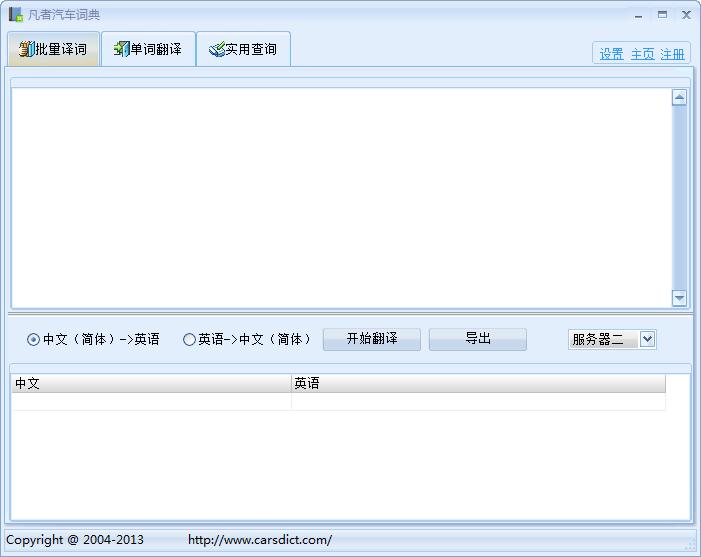Click the scroll down arrow in the text area

coord(680,298)
